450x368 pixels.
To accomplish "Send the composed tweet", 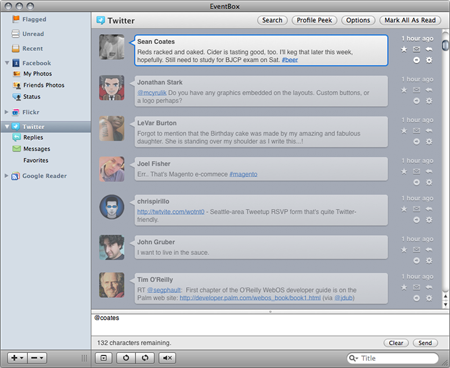I will (x=425, y=343).
